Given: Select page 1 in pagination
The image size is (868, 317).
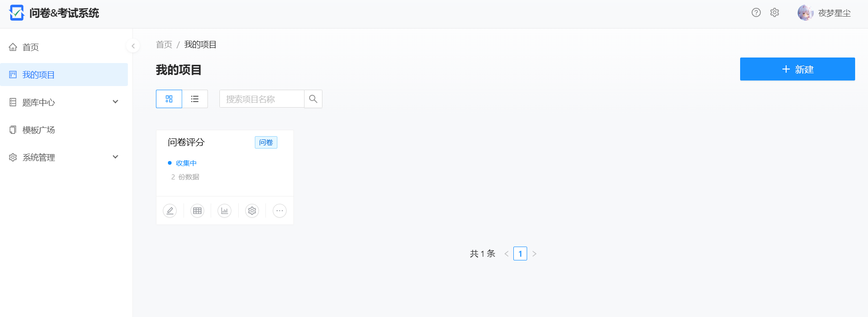Looking at the screenshot, I should pos(520,254).
